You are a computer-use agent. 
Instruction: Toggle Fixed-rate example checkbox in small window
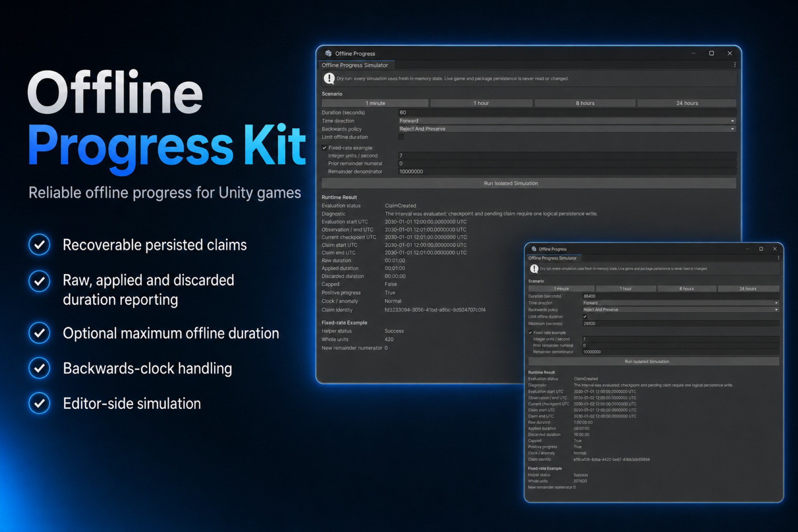530,333
